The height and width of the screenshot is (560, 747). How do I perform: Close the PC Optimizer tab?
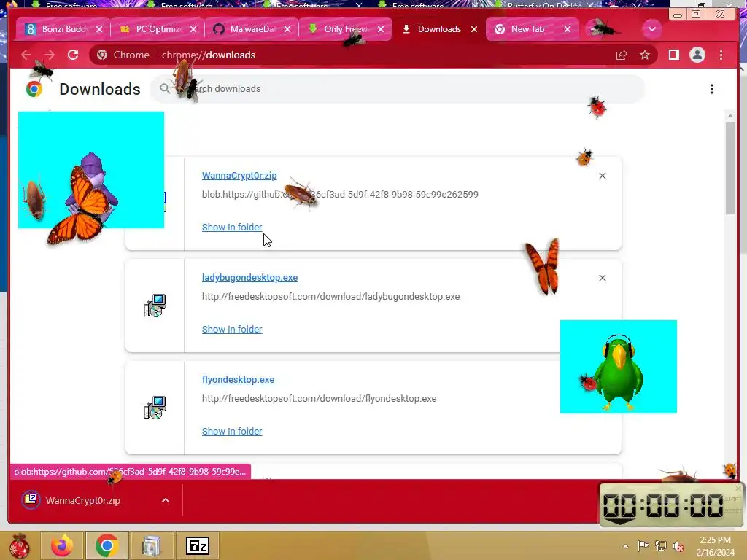click(x=193, y=29)
